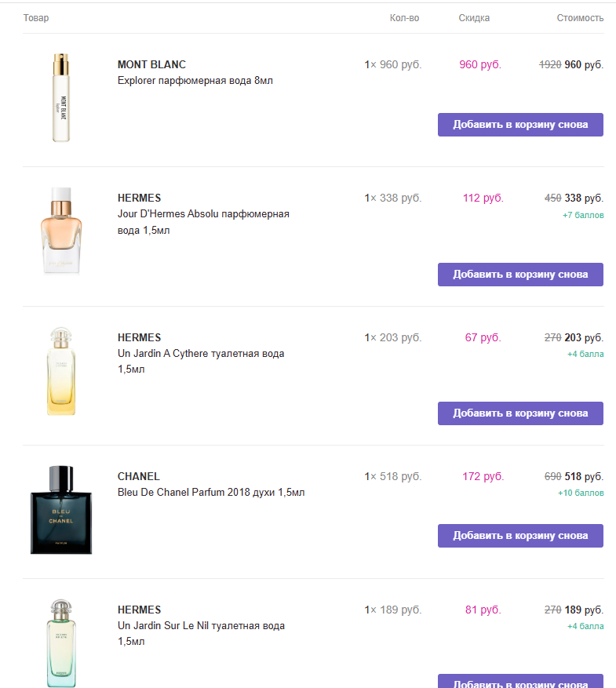Screen dimensions: 616x688
Task: Open the Un Jardin Sur Le Nil thumbnail
Action: (x=60, y=643)
